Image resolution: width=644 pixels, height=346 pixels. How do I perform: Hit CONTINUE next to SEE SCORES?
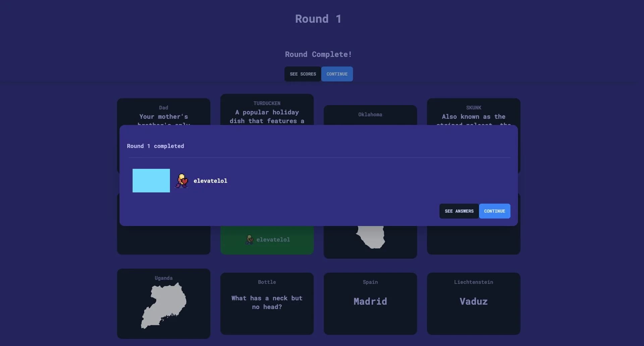pos(337,74)
